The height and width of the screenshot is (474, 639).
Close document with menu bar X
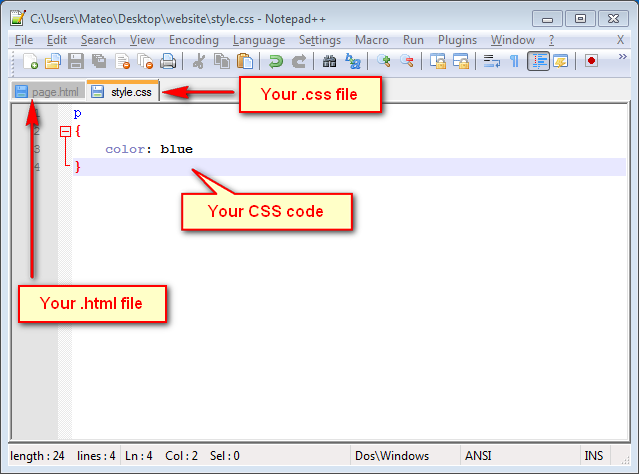click(x=620, y=40)
